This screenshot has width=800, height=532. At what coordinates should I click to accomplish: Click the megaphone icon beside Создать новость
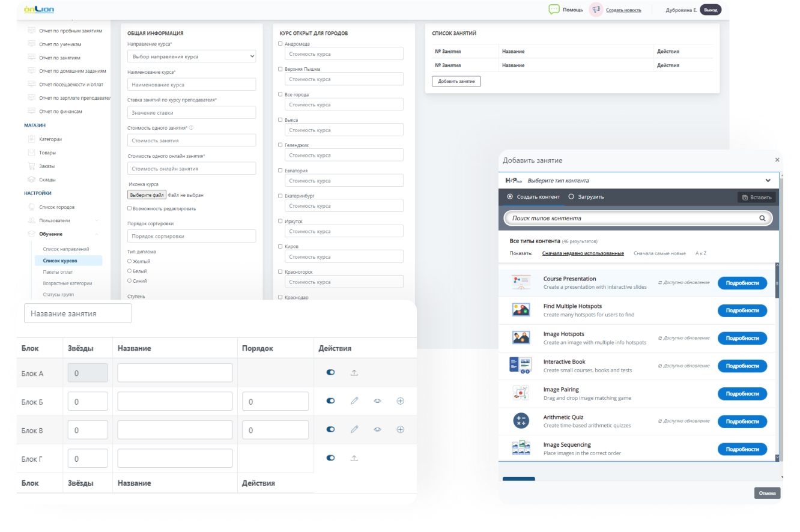(x=596, y=10)
